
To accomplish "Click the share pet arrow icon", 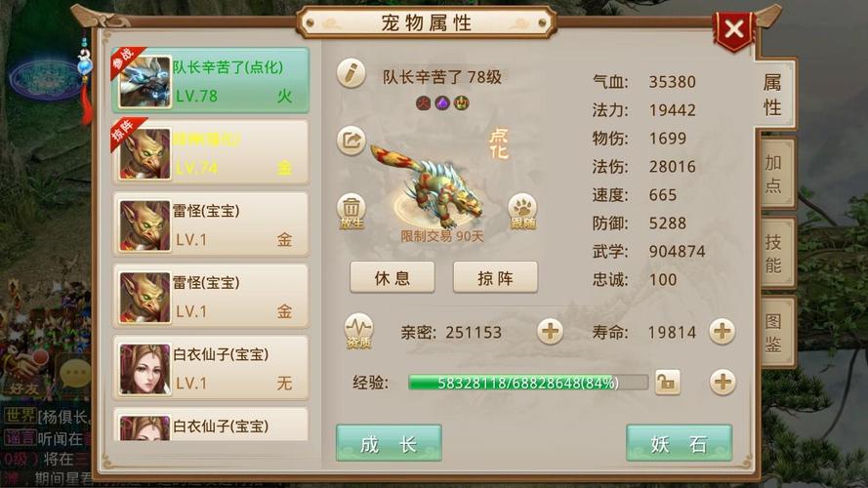I will point(351,140).
